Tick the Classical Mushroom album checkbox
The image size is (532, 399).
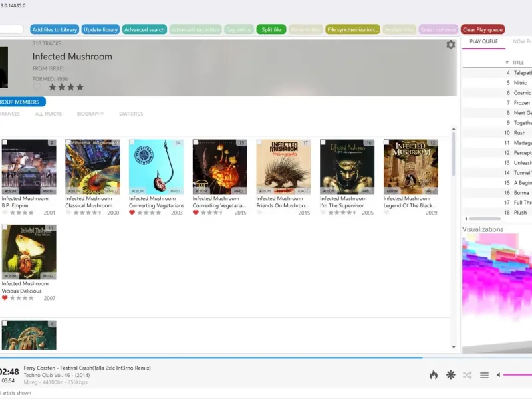coord(68,142)
